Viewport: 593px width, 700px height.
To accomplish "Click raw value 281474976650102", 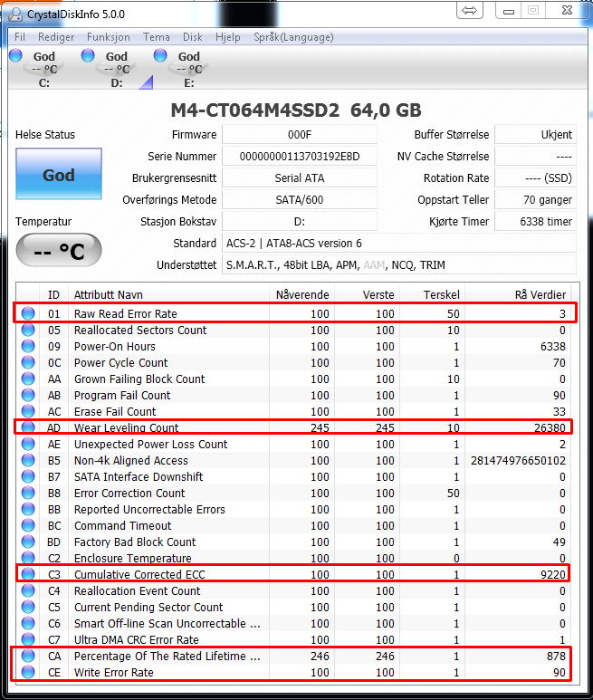I will (x=518, y=460).
